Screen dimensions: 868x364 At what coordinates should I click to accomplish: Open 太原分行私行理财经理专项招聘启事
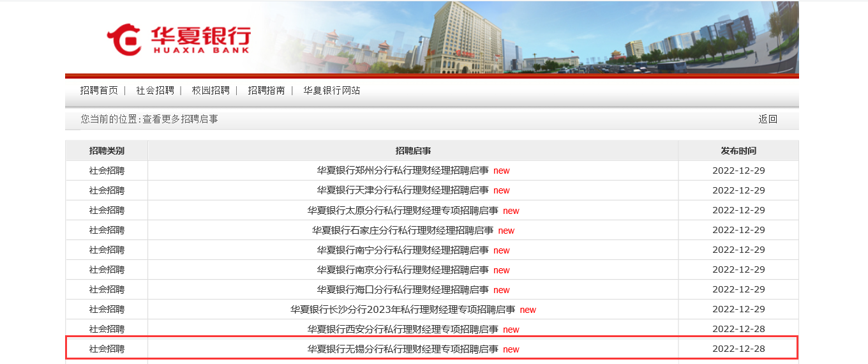click(x=403, y=210)
